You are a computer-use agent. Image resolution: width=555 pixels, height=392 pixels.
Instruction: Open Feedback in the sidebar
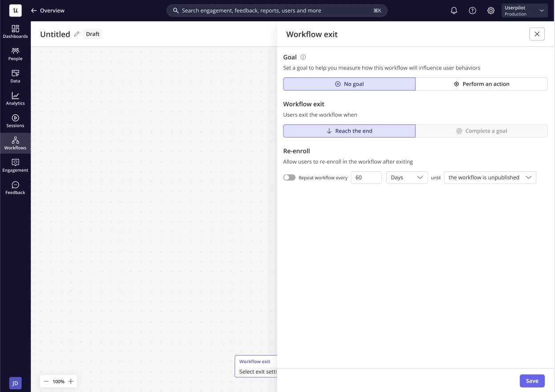point(15,188)
